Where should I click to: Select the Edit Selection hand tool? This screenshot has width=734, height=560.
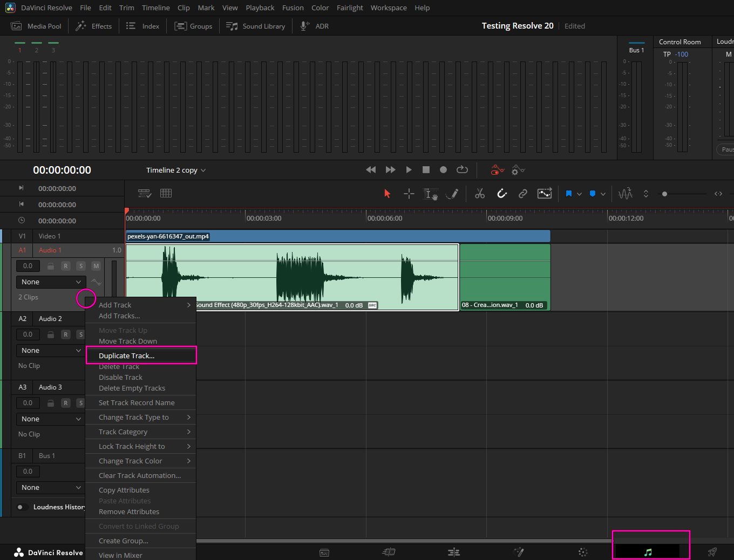tap(431, 194)
